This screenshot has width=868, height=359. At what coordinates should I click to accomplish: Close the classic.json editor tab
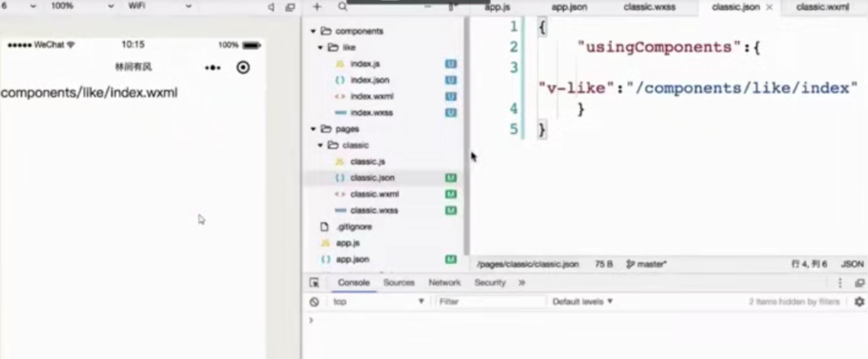coord(769,7)
